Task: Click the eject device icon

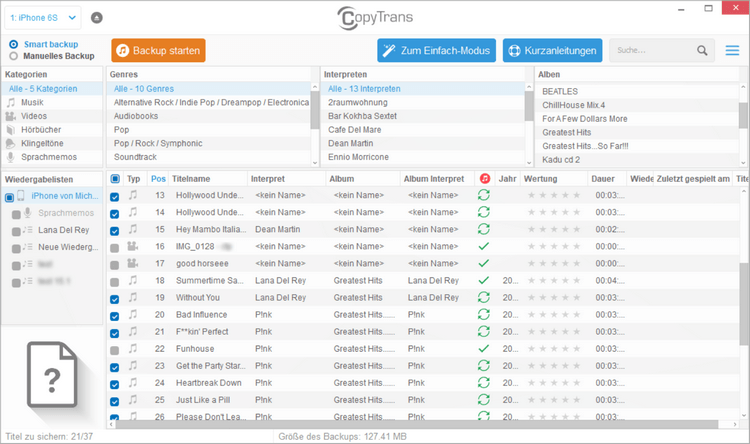Action: [97, 18]
